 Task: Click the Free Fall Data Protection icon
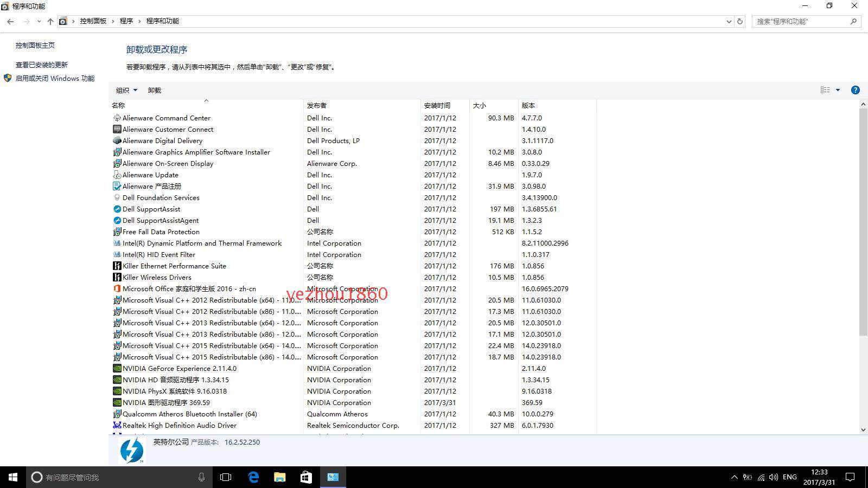coord(117,232)
